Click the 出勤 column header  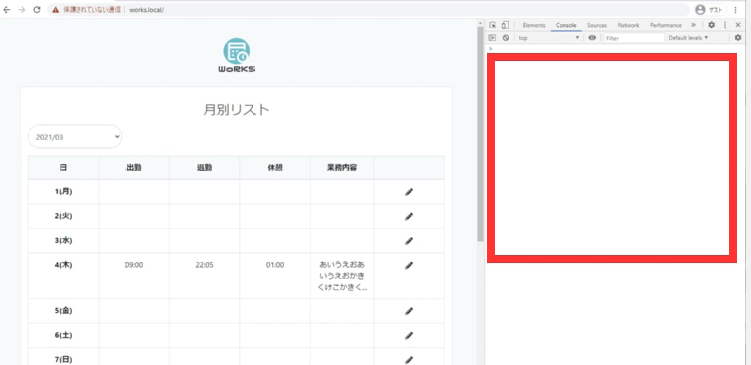click(134, 168)
